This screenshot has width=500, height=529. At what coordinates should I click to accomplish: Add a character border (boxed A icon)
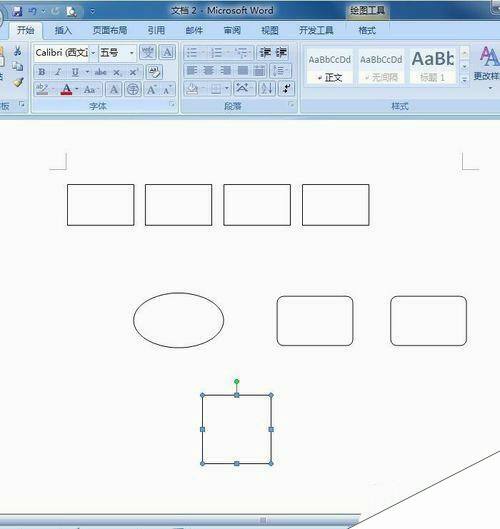pos(167,53)
